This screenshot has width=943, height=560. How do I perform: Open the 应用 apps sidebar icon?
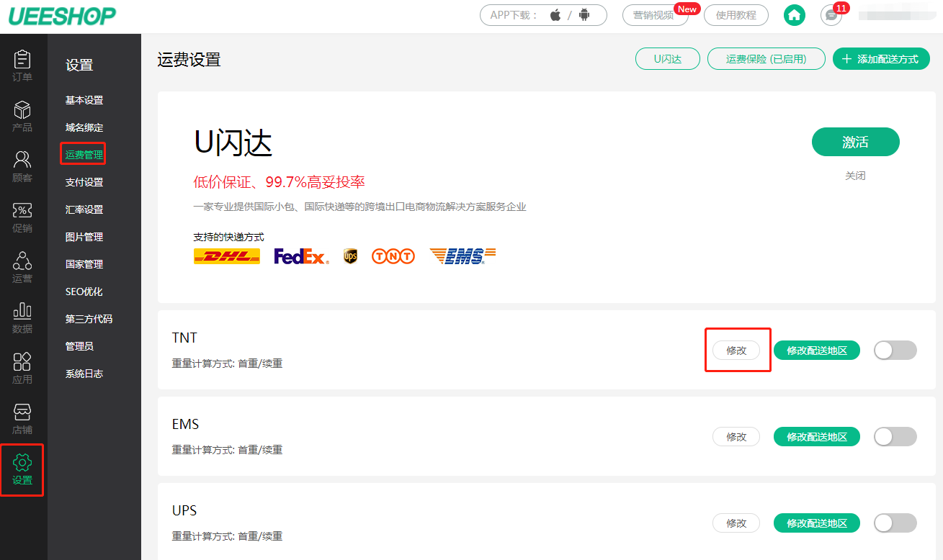[22, 368]
